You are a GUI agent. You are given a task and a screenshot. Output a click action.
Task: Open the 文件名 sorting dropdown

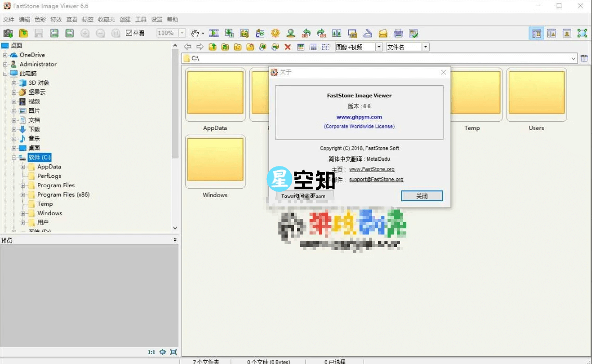point(426,47)
